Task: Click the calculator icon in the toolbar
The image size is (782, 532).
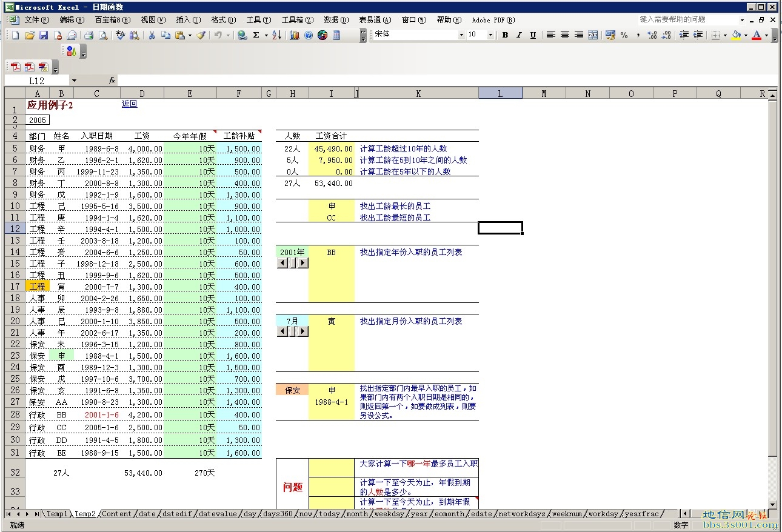Action: click(336, 35)
